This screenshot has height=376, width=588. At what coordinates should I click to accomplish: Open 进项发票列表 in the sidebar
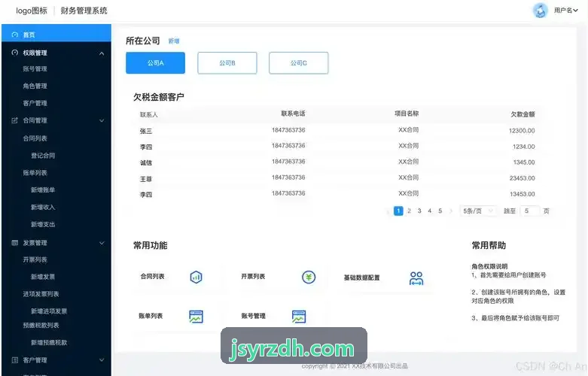click(x=41, y=294)
